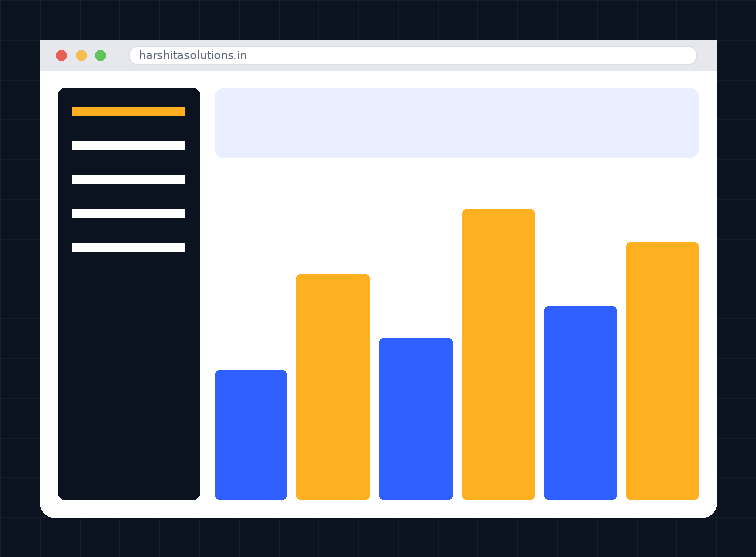Image resolution: width=756 pixels, height=557 pixels.
Task: Open the third white sidebar item
Action: [x=128, y=213]
